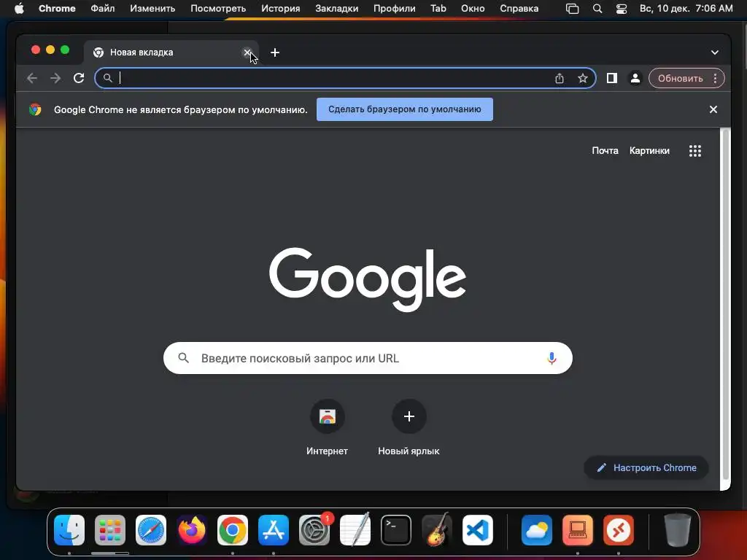Reload the page

(79, 78)
